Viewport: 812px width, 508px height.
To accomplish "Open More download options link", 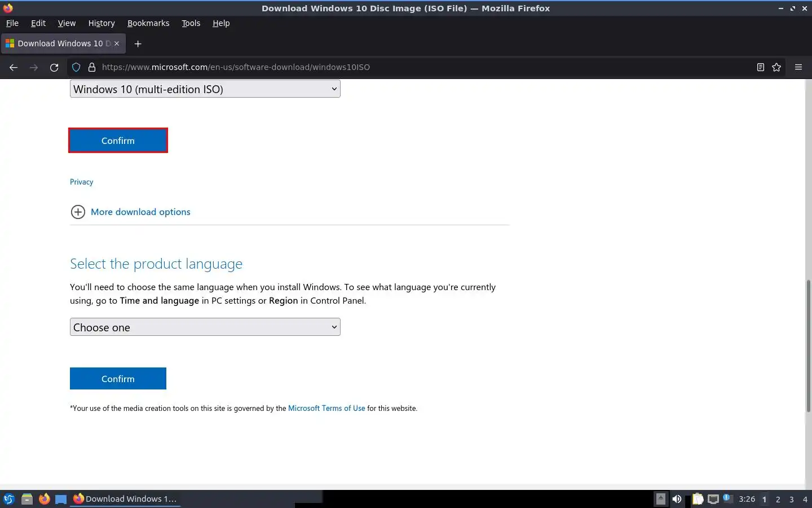I will coord(140,212).
